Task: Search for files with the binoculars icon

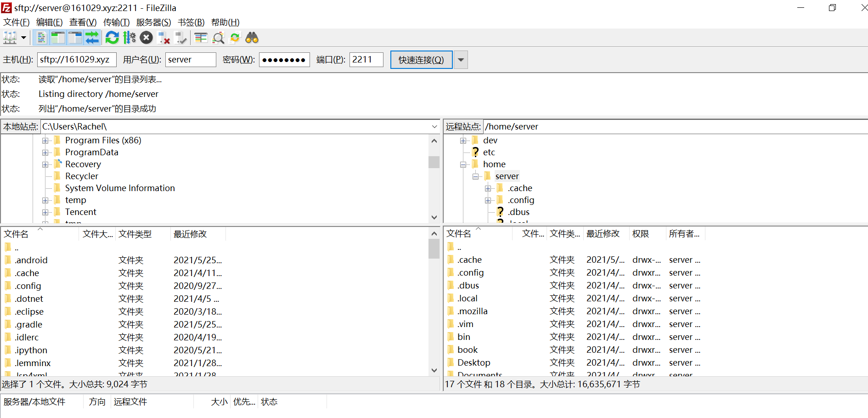Action: pyautogui.click(x=252, y=38)
